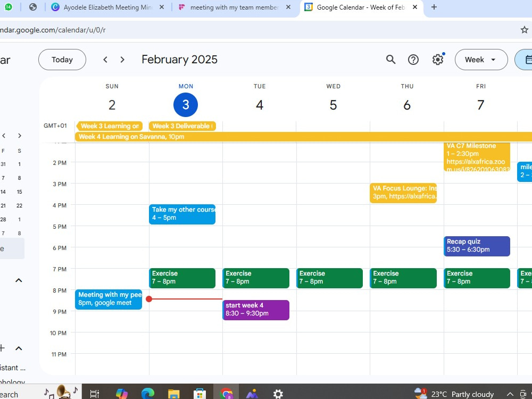The image size is (532, 399).
Task: Open Task View on taskbar
Action: click(x=94, y=394)
